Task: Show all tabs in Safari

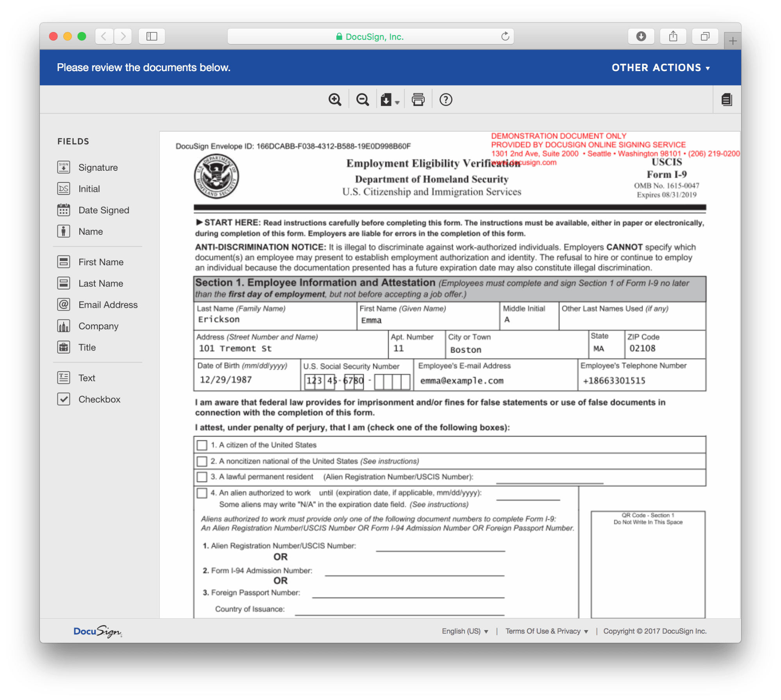Action: tap(705, 36)
